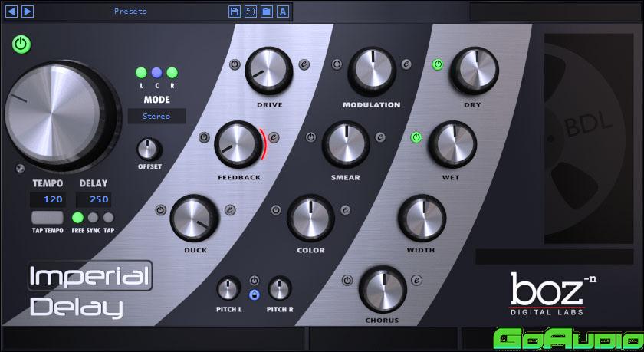Viewport: 644px width, 352px height.
Task: Toggle the Modulation power button
Action: pos(337,64)
